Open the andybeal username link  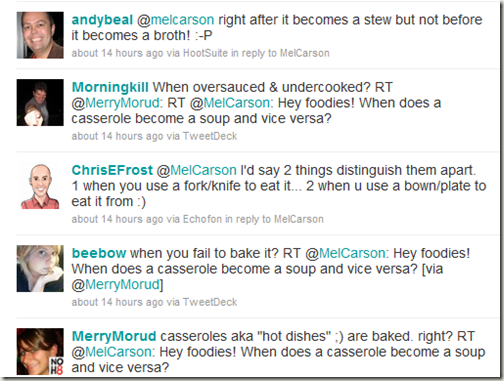(102, 20)
